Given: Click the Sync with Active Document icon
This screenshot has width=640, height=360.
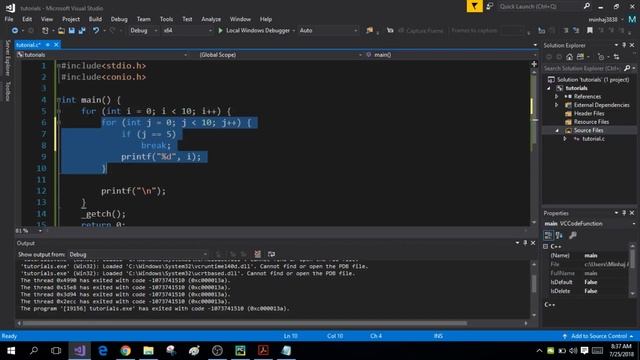Looking at the screenshot, I should click(x=616, y=57).
